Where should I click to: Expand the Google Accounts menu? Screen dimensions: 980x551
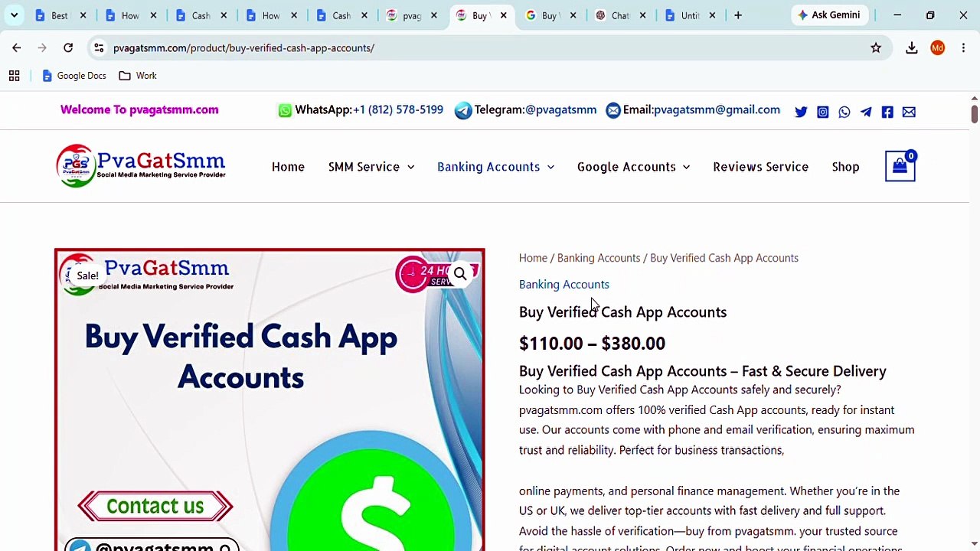pos(633,167)
